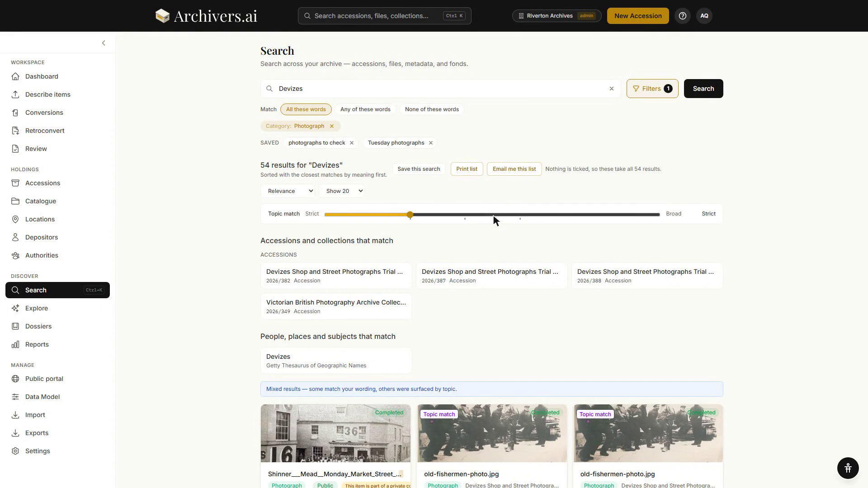Delete the 'Tuesday photographs' saved search
Viewport: 868px width, 488px height.
431,143
